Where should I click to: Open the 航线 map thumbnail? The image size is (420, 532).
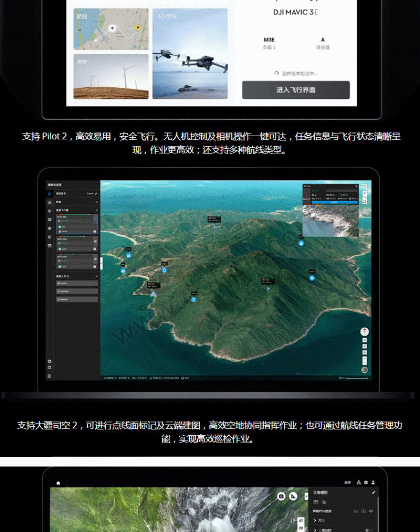[x=111, y=29]
